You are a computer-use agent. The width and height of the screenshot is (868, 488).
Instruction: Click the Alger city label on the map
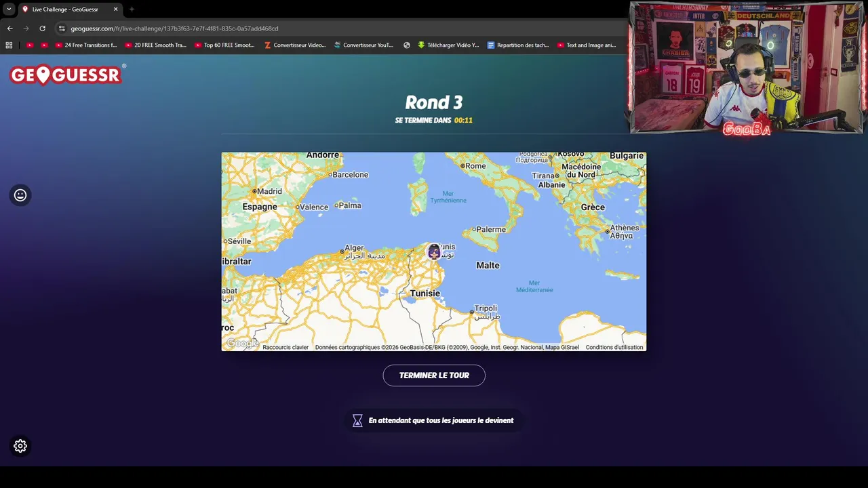tap(354, 247)
